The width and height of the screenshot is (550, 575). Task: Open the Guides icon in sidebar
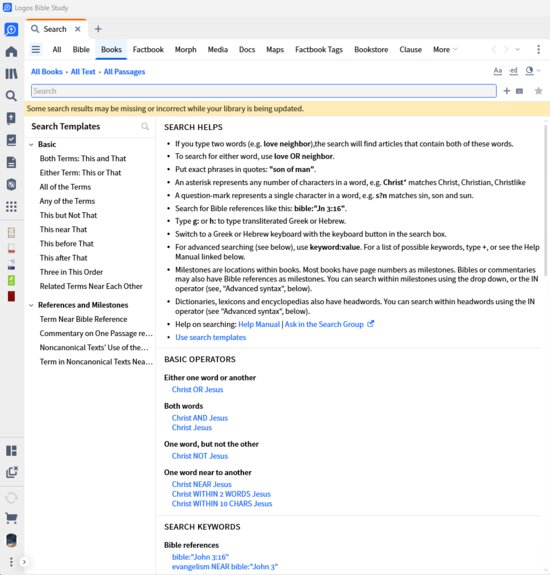coord(11,118)
